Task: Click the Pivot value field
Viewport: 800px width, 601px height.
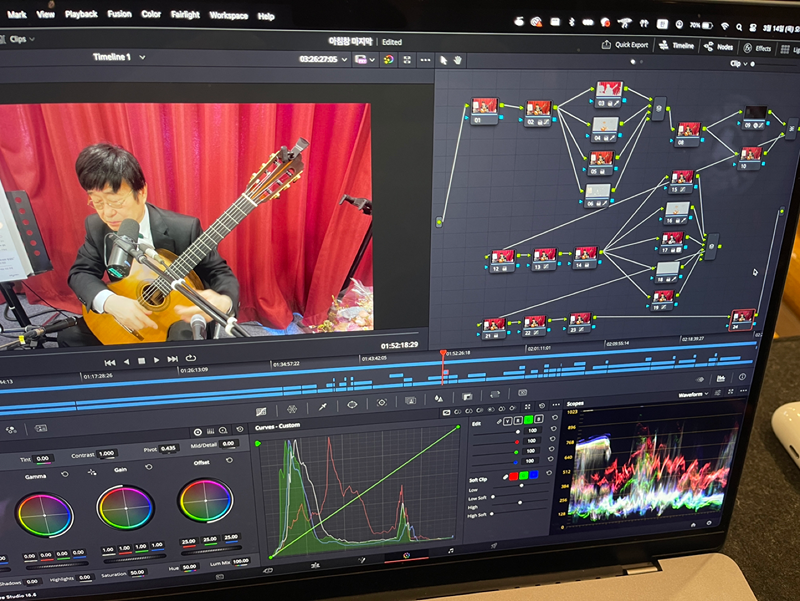Action: [x=168, y=448]
